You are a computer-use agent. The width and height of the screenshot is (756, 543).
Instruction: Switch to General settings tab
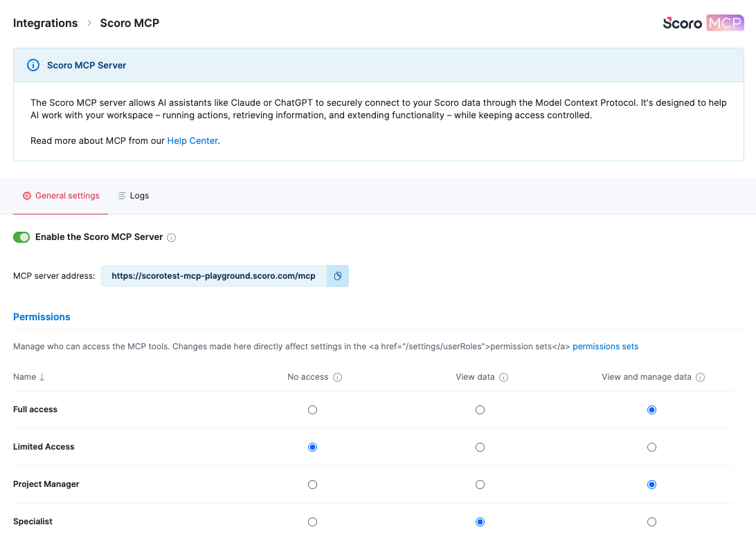[61, 196]
